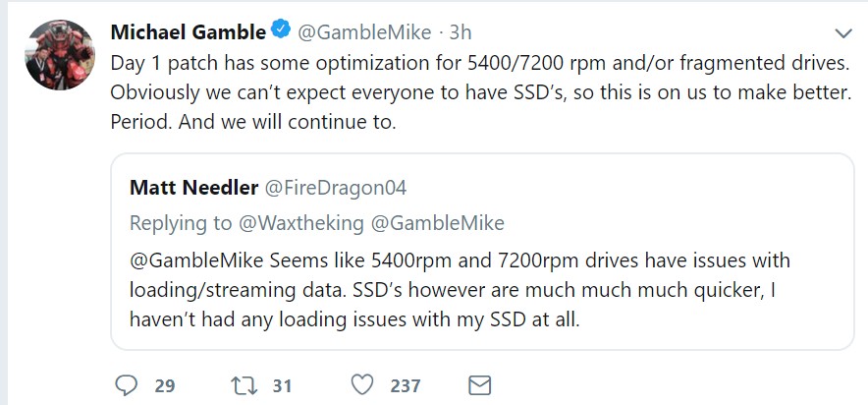
Task: Like the tweet with the heart icon
Action: click(362, 384)
